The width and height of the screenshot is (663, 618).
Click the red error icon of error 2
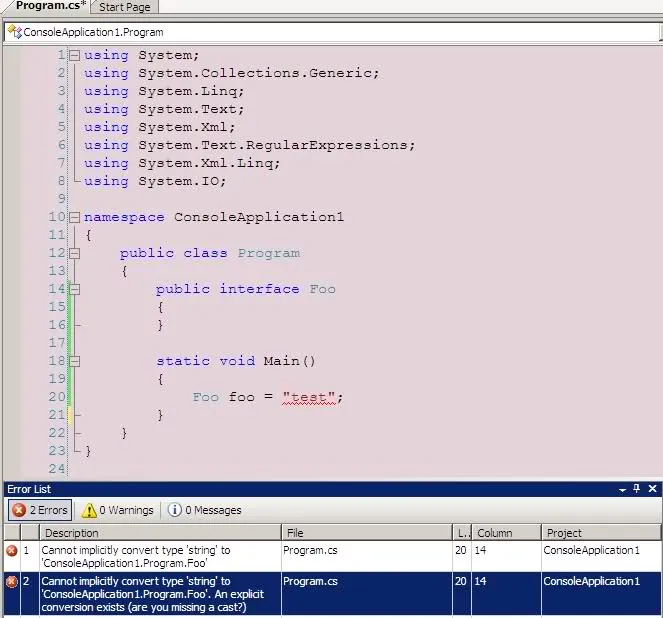tap(12, 582)
